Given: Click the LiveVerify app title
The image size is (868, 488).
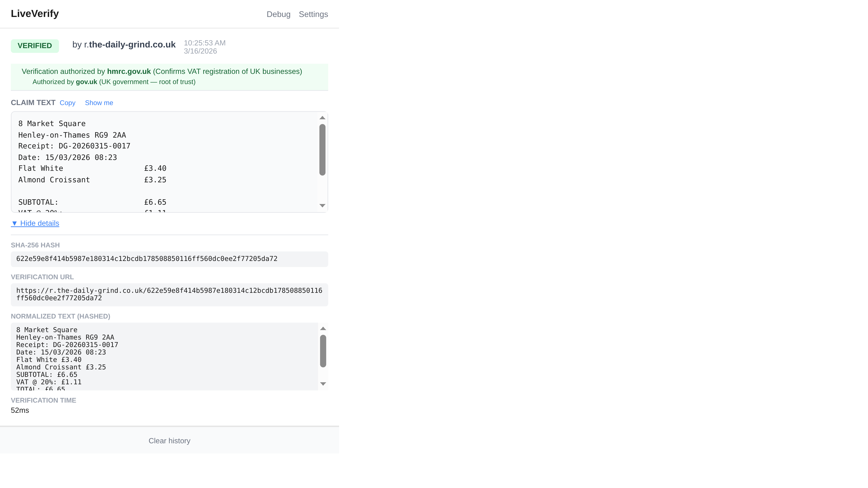Looking at the screenshot, I should click(x=35, y=14).
